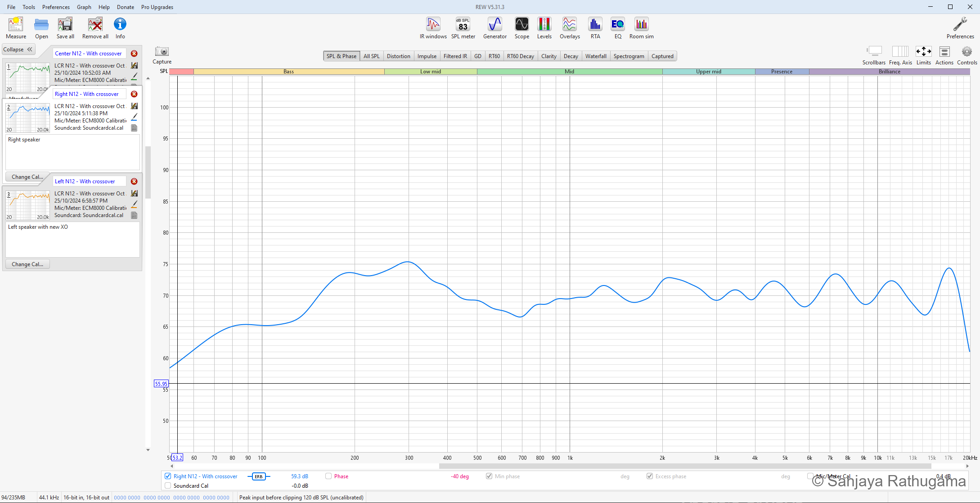The image size is (980, 503).
Task: Enable the Mic/Meter Cal checkbox
Action: coord(810,476)
